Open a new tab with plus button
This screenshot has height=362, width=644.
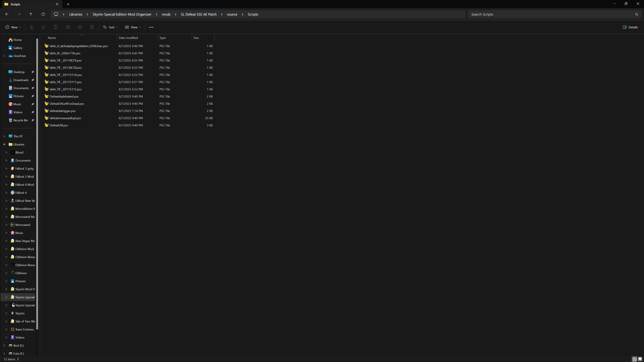[68, 4]
